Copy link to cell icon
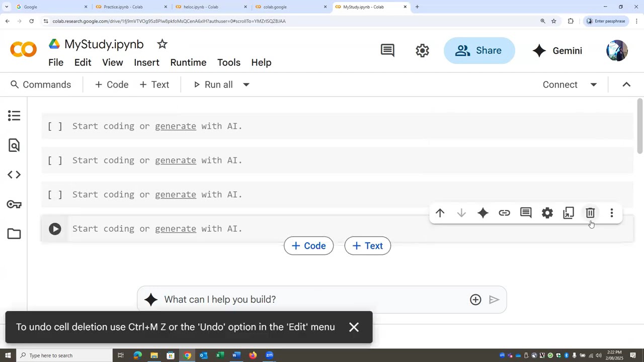The width and height of the screenshot is (644, 362). (x=504, y=213)
